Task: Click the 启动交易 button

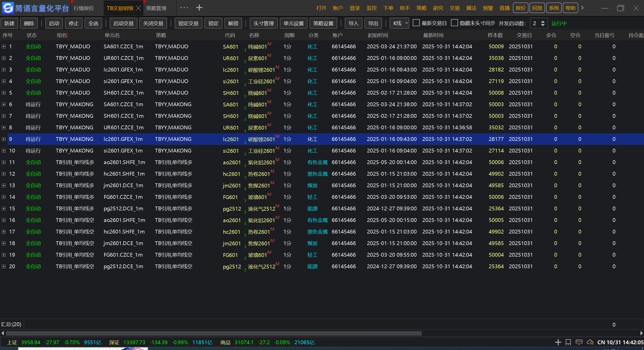Action: pyautogui.click(x=123, y=23)
